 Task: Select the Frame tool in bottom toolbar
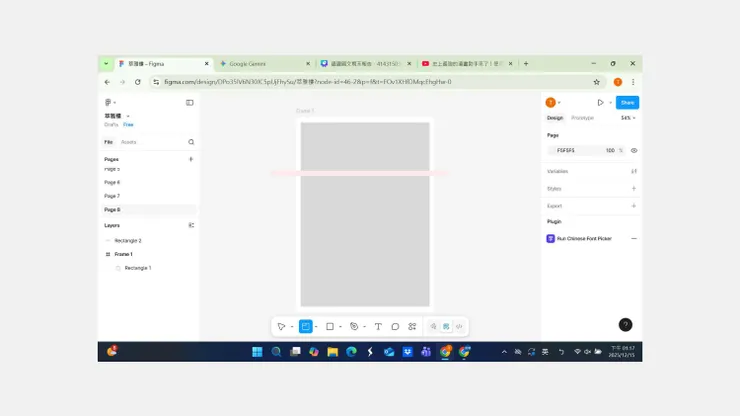305,326
